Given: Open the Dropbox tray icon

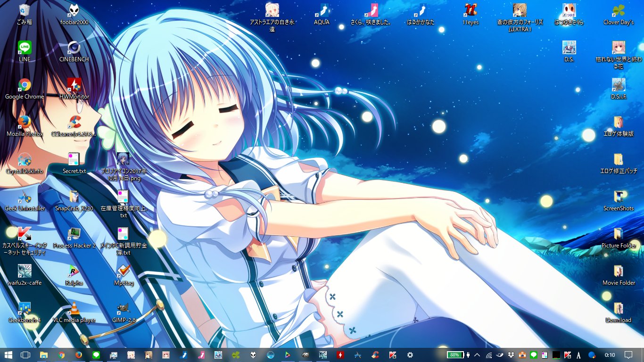Looking at the screenshot, I should [x=512, y=354].
